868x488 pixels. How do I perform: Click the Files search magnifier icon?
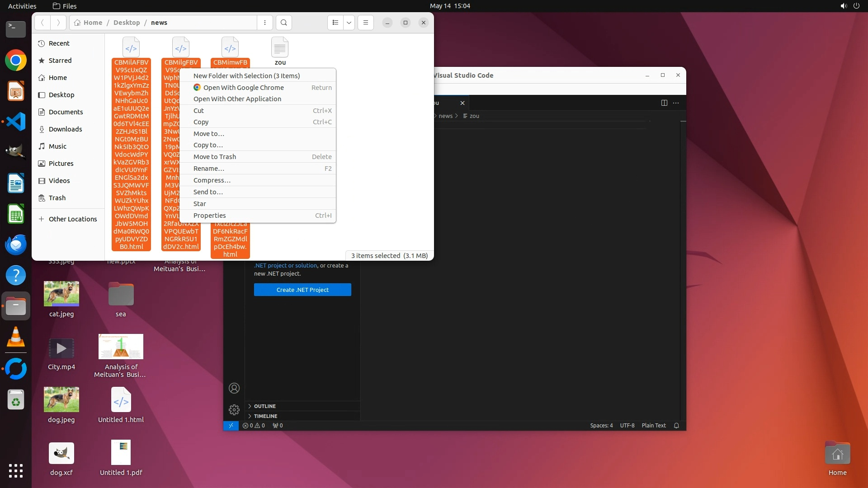click(283, 23)
